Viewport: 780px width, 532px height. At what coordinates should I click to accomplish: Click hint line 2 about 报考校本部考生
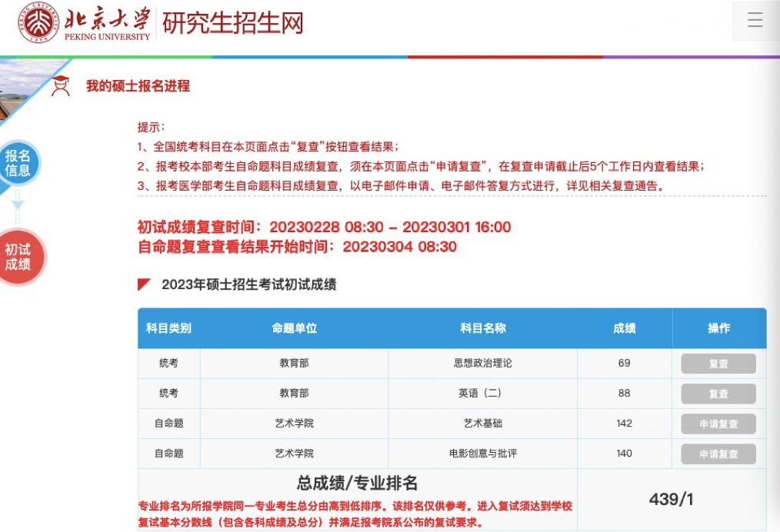pos(421,166)
